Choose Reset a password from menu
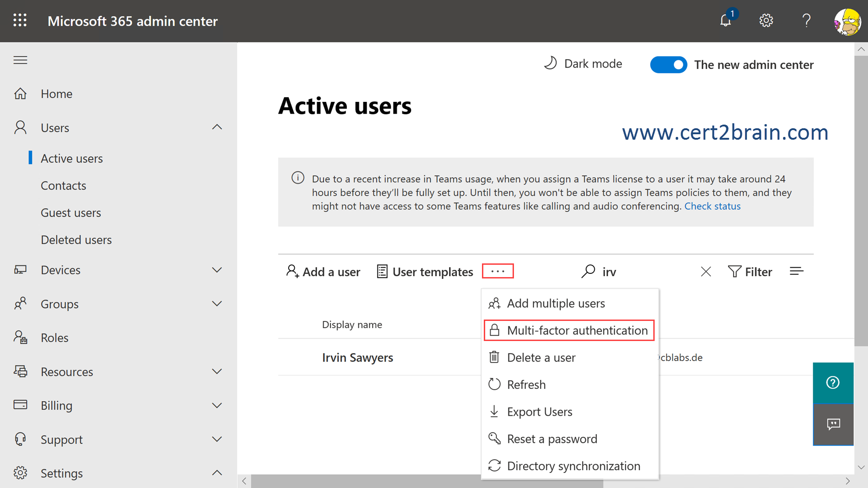 (570, 439)
